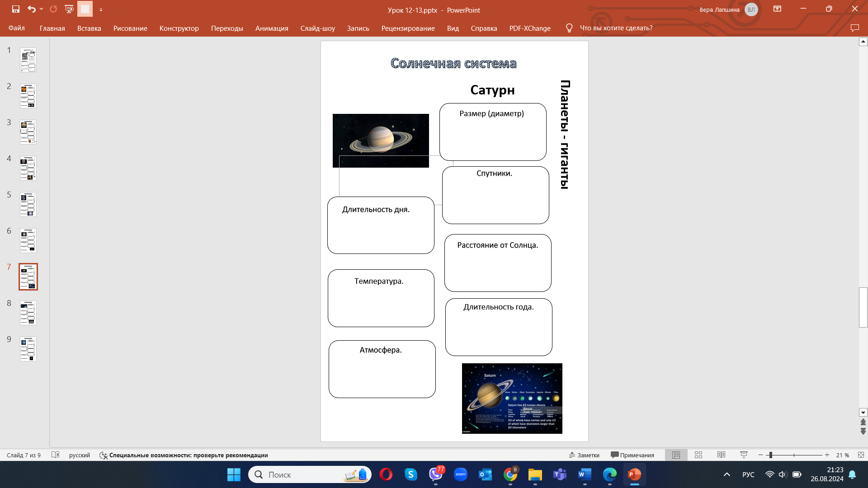Open the undo history dropdown arrow
Screen dimensions: 868x488
point(41,9)
